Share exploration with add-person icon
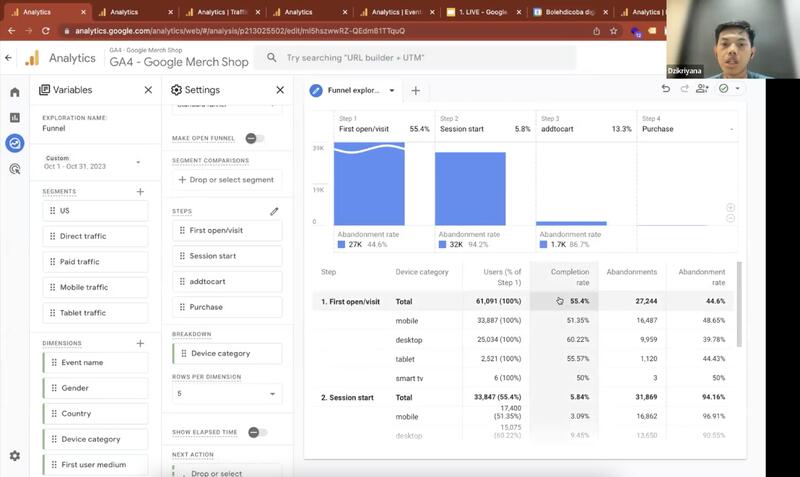Viewport: 800px width, 477px height. [x=702, y=89]
